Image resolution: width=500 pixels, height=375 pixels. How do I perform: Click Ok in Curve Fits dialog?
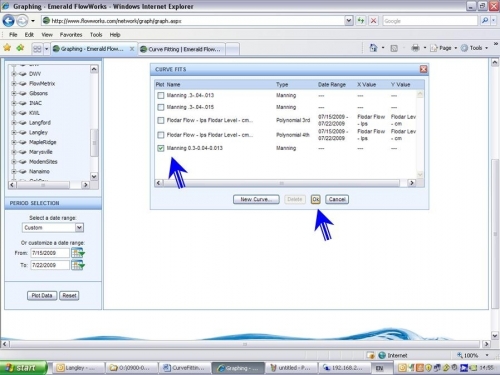(315, 199)
